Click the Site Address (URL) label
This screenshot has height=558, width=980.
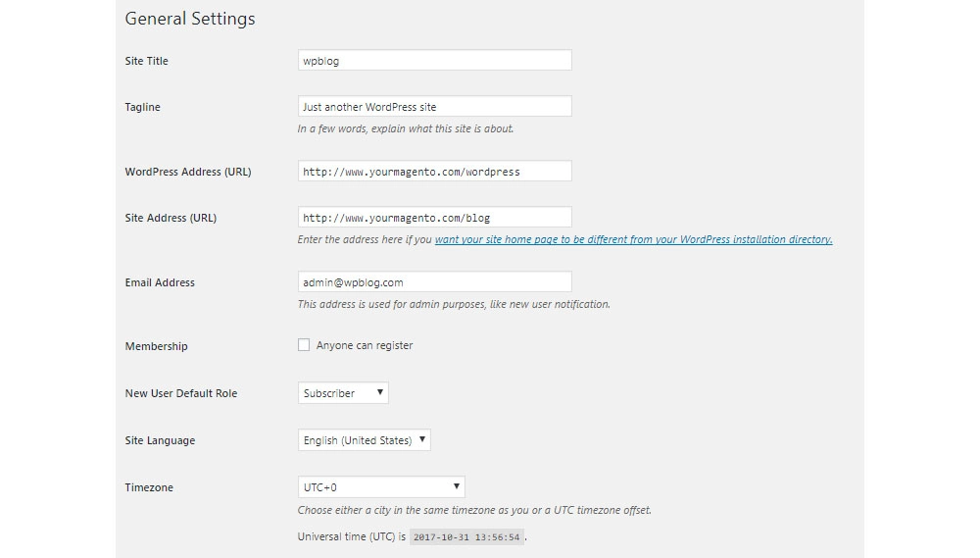[171, 218]
